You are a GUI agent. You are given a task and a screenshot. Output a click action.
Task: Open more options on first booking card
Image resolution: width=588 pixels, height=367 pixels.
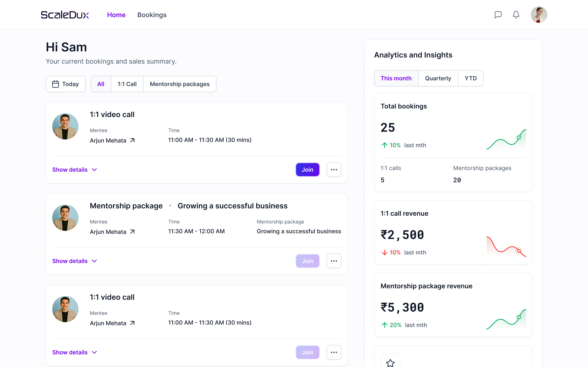pos(334,170)
